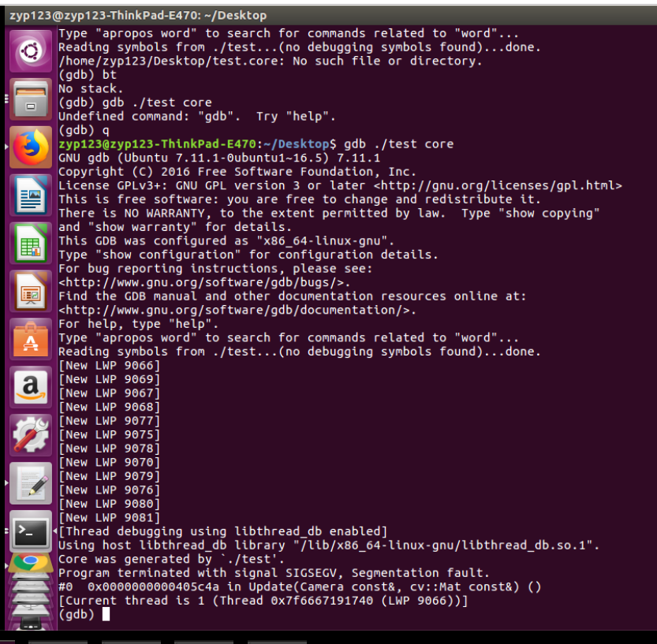
Task: Click 'GNU gdb (Ubuntu 7.11.1-0ubuntu1~16.5)' version line
Action: click(x=219, y=158)
